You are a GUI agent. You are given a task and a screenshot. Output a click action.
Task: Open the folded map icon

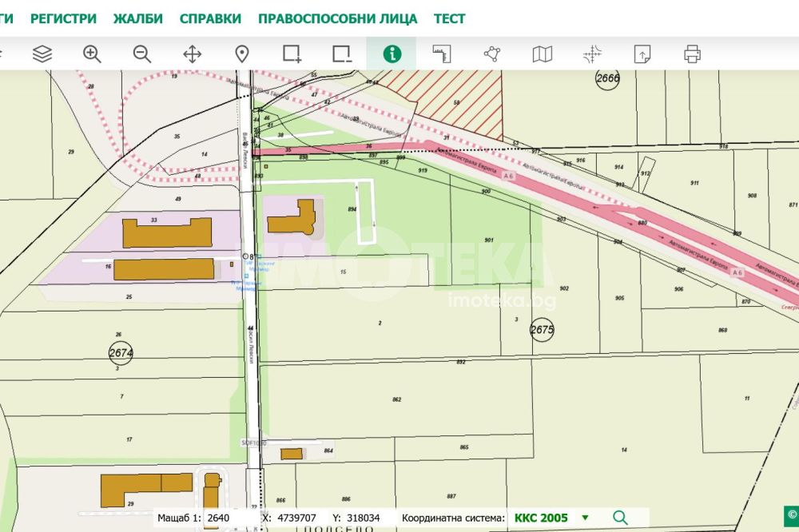[543, 54]
